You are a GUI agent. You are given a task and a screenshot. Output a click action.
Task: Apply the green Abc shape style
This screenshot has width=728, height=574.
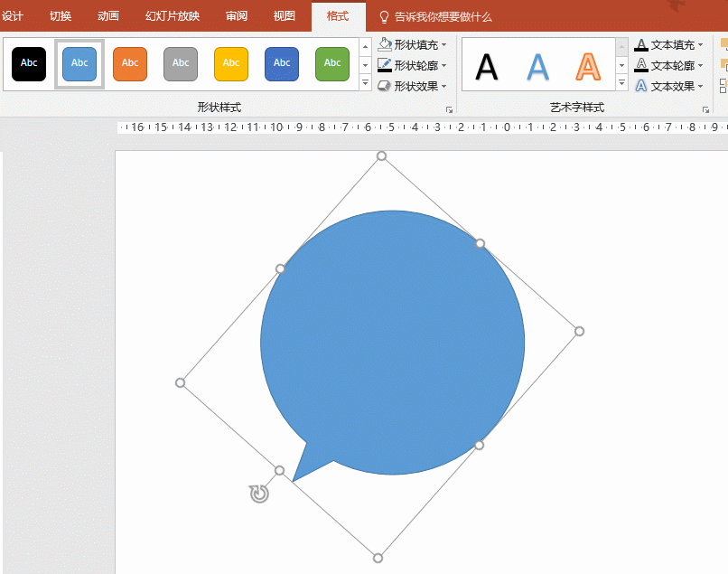332,63
